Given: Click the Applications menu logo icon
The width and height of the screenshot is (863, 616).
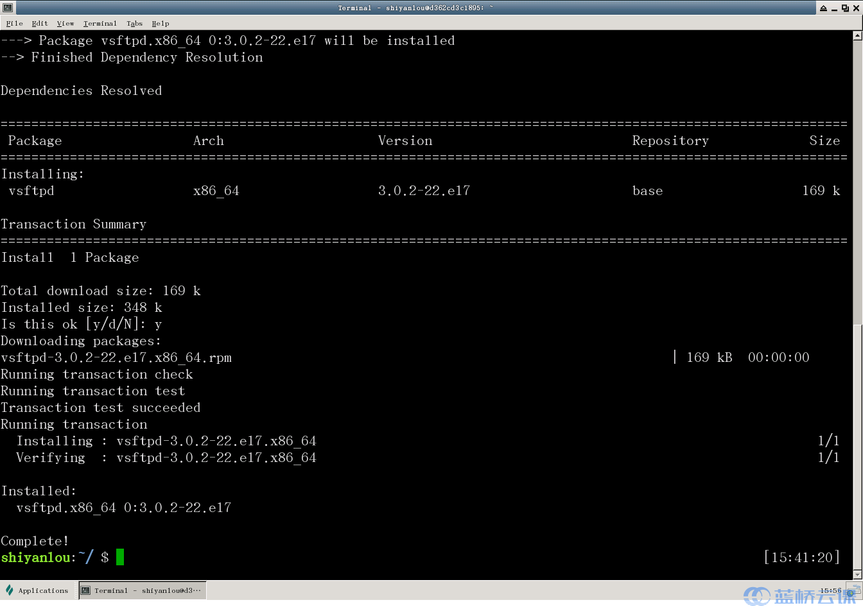Looking at the screenshot, I should (x=9, y=590).
